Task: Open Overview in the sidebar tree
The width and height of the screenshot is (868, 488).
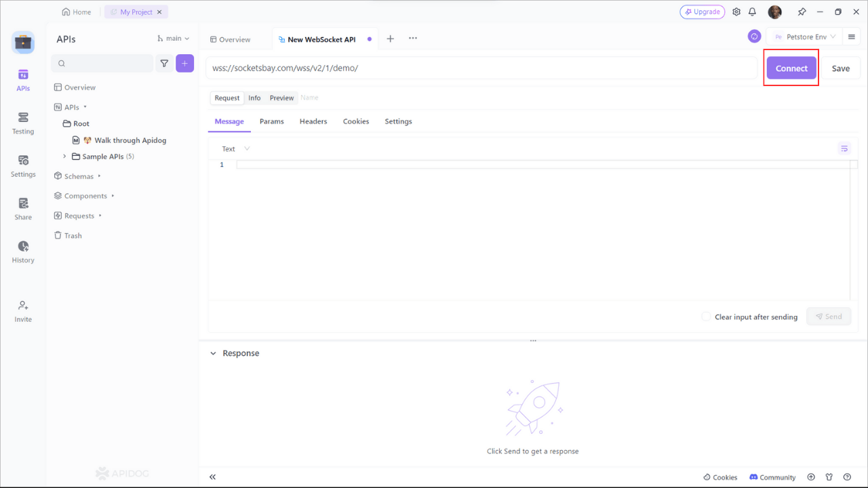Action: coord(75,87)
